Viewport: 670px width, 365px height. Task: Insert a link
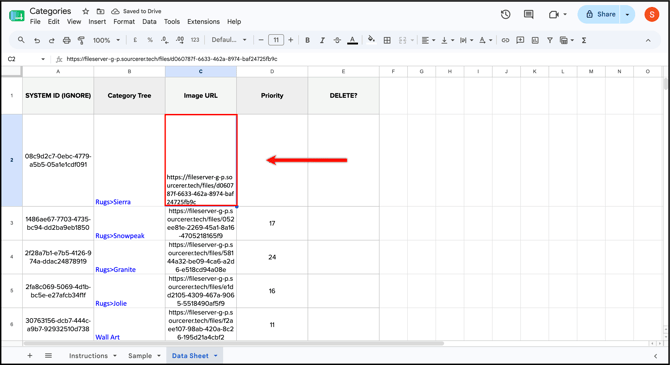click(505, 40)
